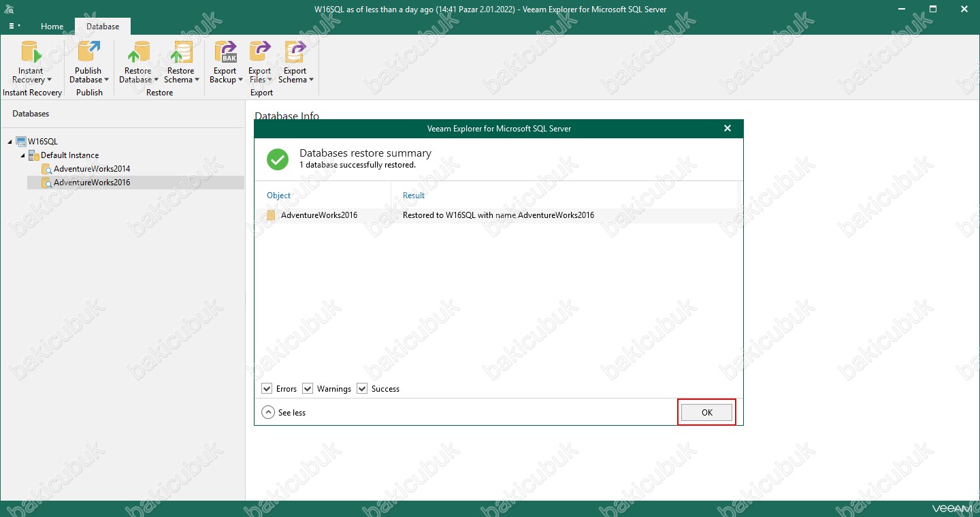Open the Export Files dropdown arrow

click(x=270, y=80)
